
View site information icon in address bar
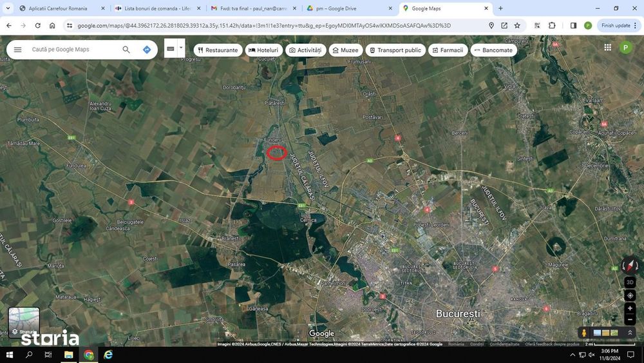[70, 26]
